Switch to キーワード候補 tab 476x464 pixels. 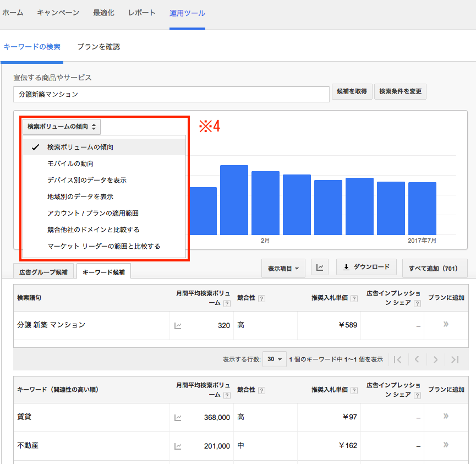[x=103, y=272]
